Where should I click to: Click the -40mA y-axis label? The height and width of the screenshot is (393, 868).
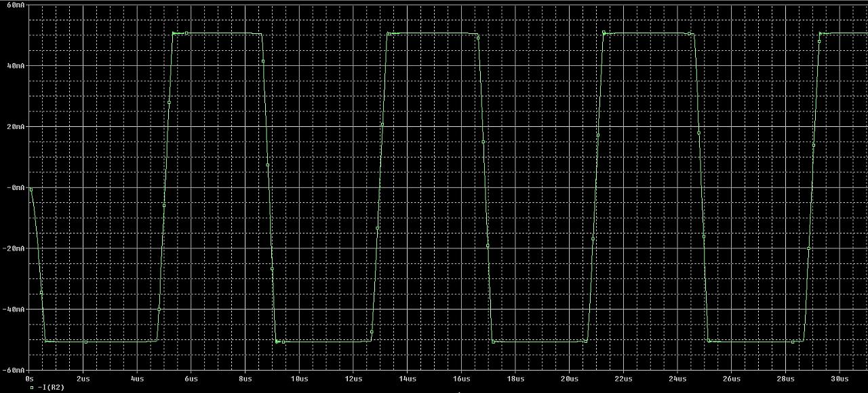14,309
